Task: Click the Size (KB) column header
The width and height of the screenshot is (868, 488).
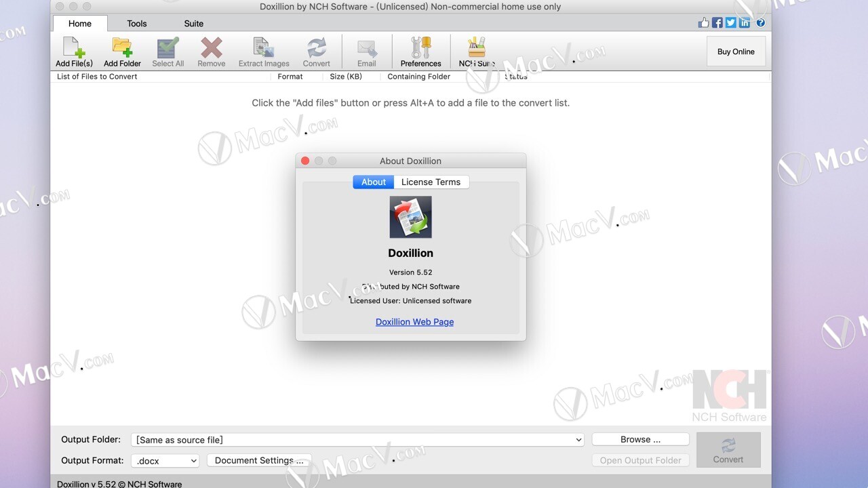Action: tap(346, 77)
